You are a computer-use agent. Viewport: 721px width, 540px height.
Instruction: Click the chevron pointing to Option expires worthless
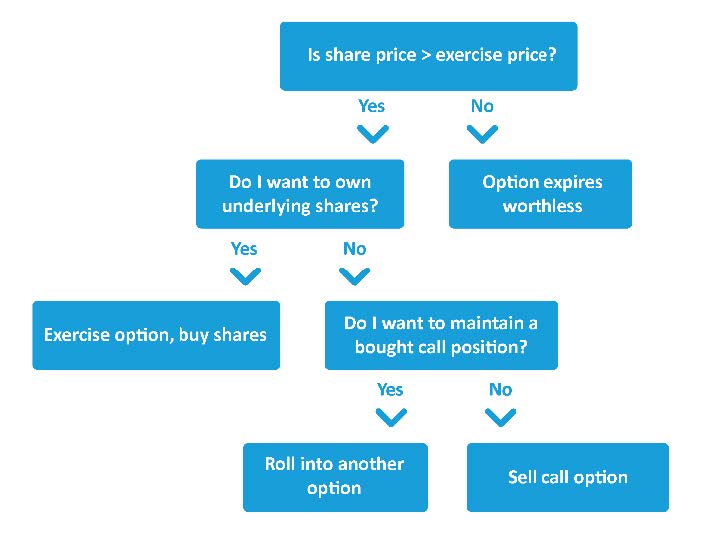[x=482, y=134]
